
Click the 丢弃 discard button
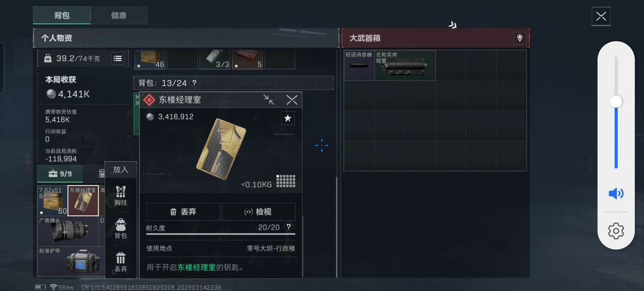pyautogui.click(x=183, y=212)
